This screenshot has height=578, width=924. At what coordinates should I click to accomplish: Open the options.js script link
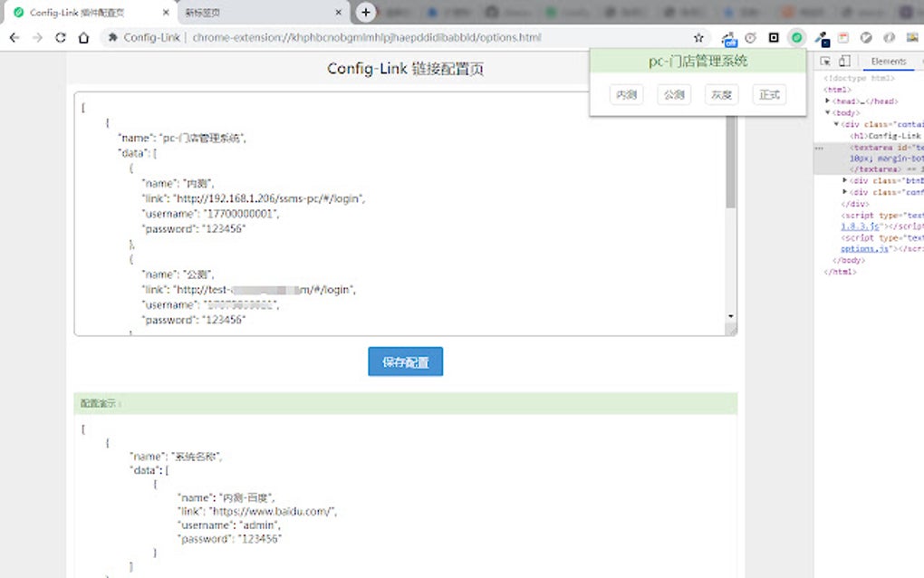864,248
